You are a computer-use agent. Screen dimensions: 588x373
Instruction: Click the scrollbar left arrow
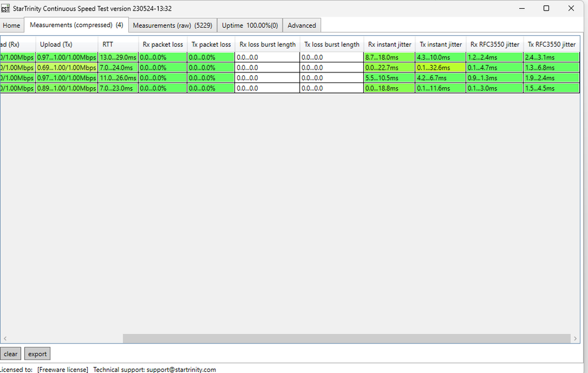(x=5, y=338)
